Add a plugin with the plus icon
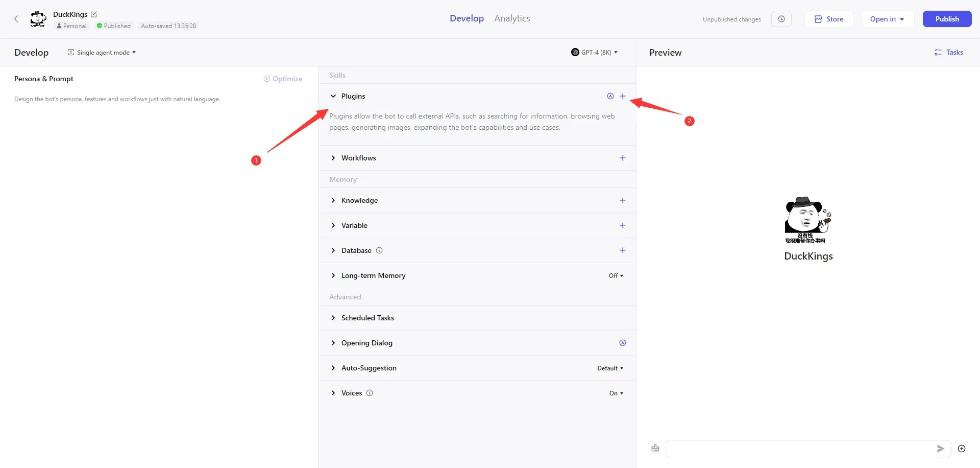The image size is (980, 468). click(623, 96)
